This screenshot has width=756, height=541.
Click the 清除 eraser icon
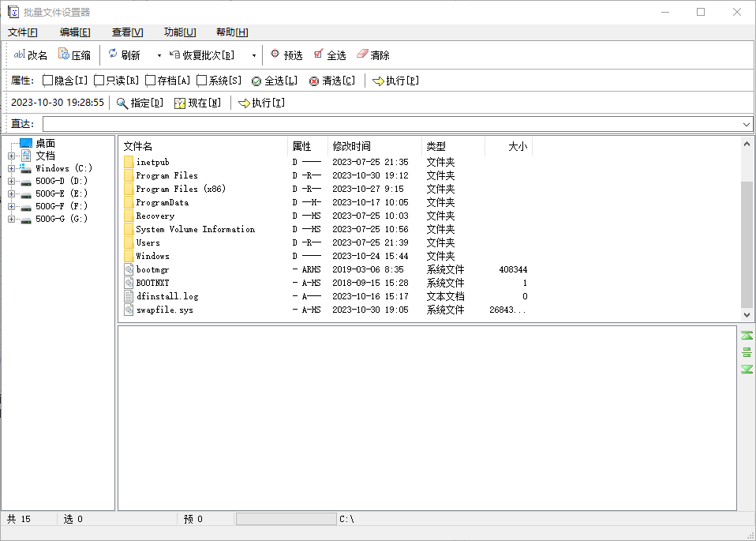coord(362,54)
